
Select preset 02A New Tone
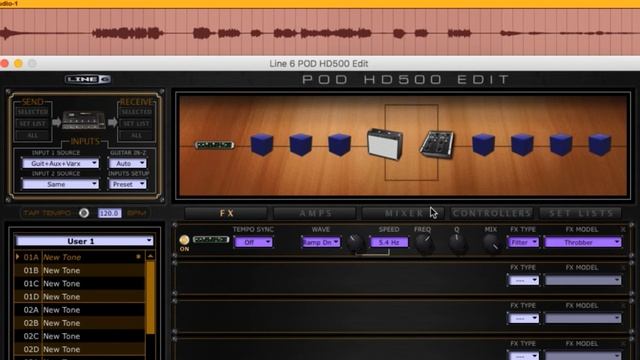coord(80,310)
